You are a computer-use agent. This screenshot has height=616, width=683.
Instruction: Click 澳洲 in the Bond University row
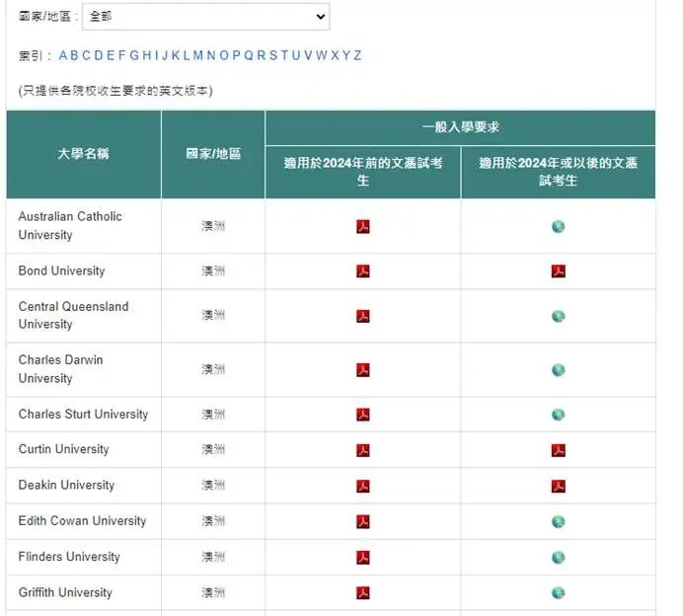213,270
